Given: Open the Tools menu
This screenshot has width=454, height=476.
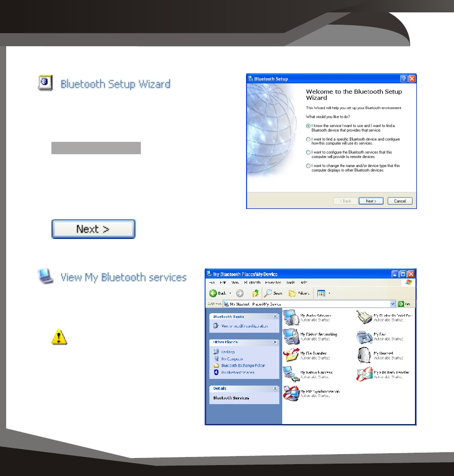Looking at the screenshot, I should click(x=290, y=282).
